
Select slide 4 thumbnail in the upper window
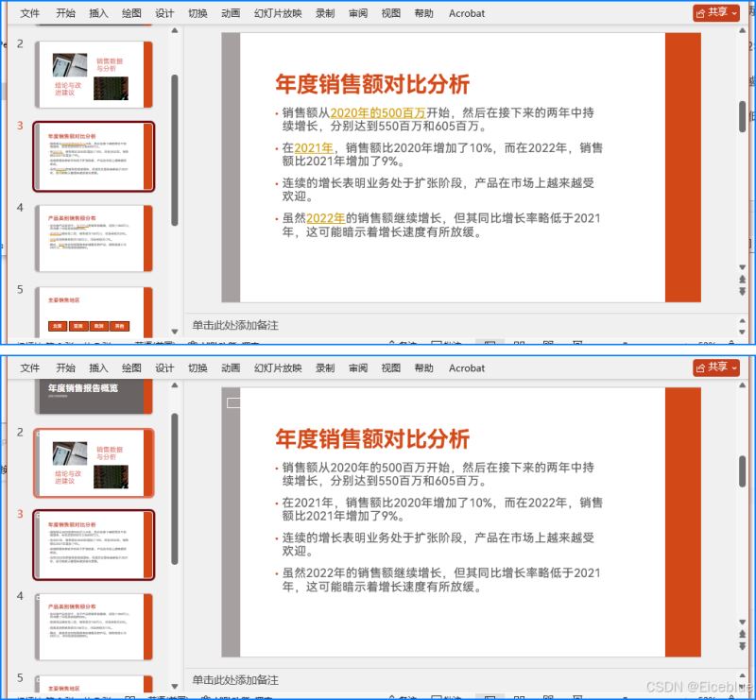click(x=94, y=238)
